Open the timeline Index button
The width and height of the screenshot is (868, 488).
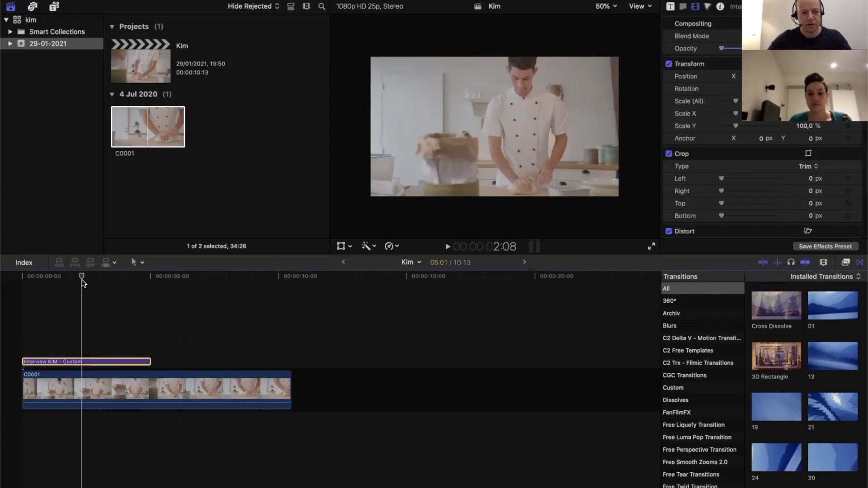(x=24, y=263)
